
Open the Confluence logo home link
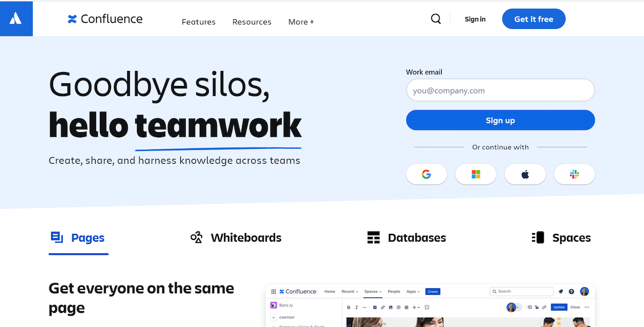point(105,19)
